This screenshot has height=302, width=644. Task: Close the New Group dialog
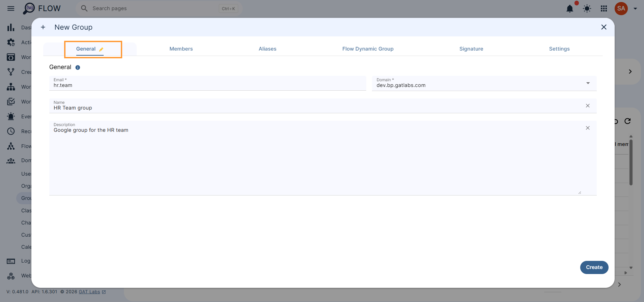tap(604, 27)
